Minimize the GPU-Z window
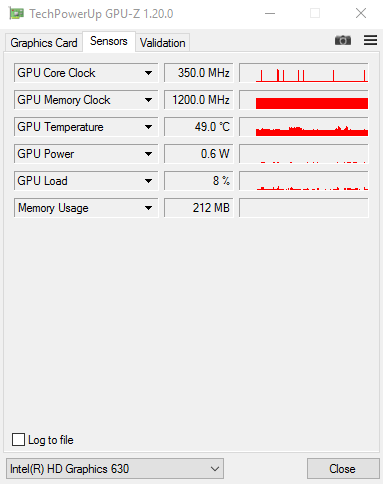Viewport: 383px width, 484px height. pyautogui.click(x=270, y=14)
